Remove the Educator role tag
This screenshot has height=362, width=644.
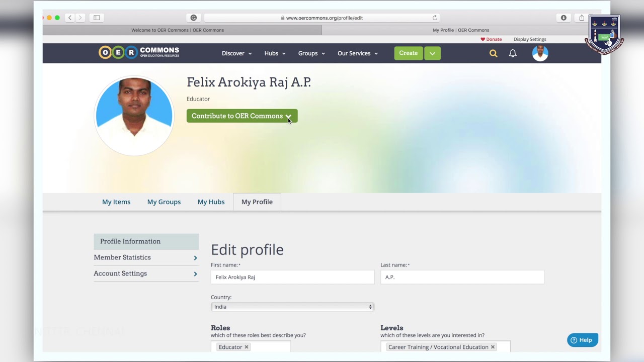[x=247, y=347]
